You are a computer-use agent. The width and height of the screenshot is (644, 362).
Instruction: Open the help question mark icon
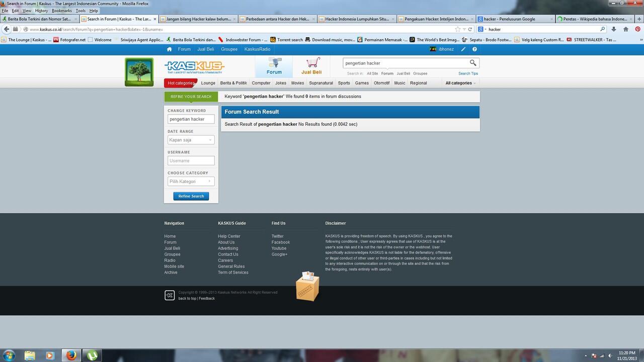[474, 49]
